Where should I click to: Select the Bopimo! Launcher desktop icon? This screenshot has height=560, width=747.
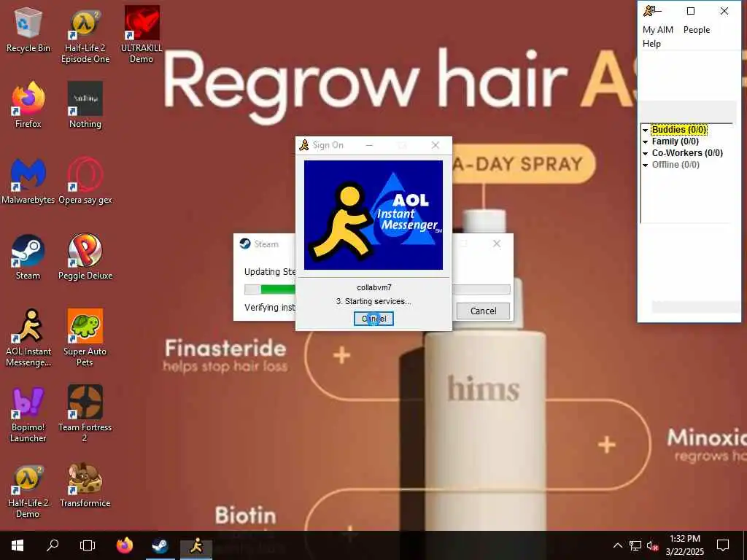pyautogui.click(x=28, y=414)
